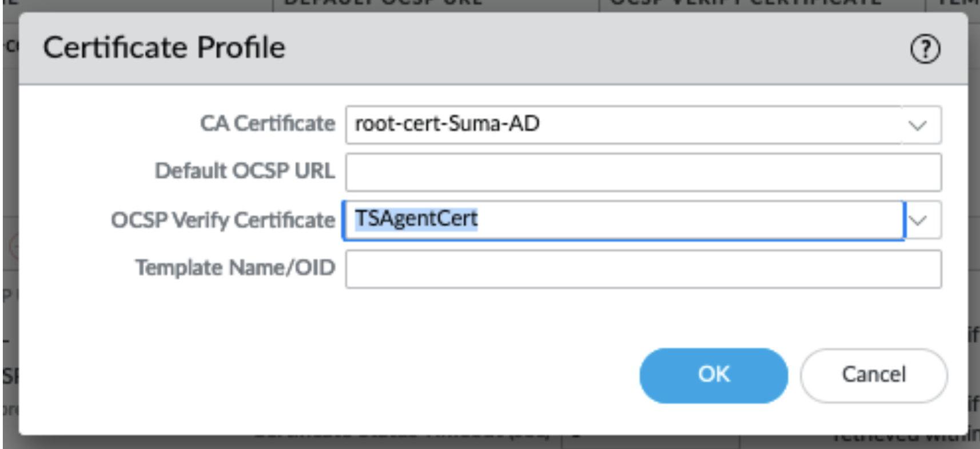Viewport: 980px width, 449px height.
Task: Click empty space right of root-cert-Suma-AD text
Action: click(x=715, y=125)
